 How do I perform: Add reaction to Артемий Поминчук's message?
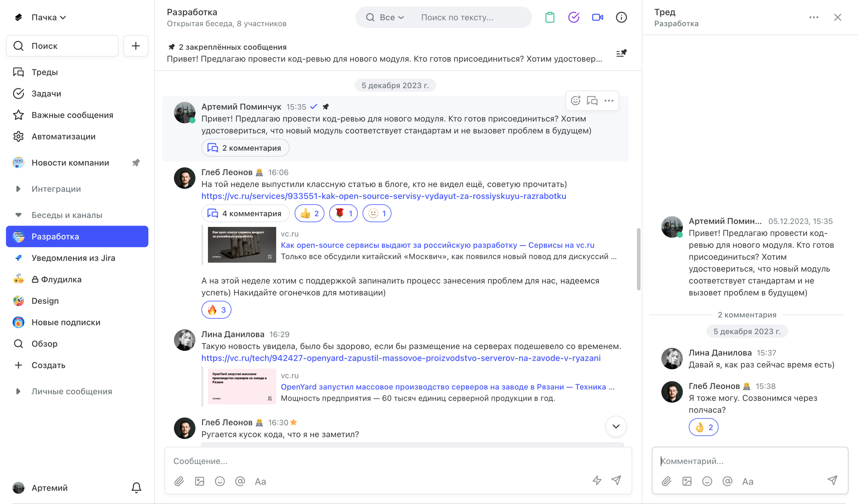(576, 101)
